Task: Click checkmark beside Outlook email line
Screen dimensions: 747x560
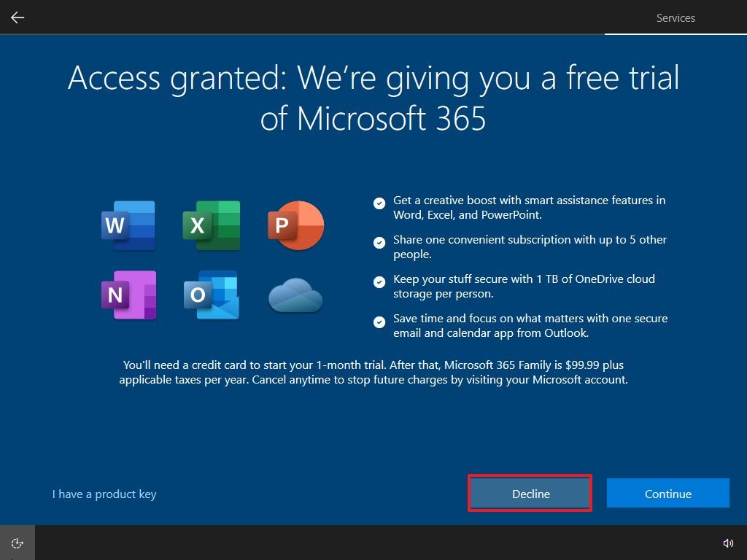Action: (379, 322)
